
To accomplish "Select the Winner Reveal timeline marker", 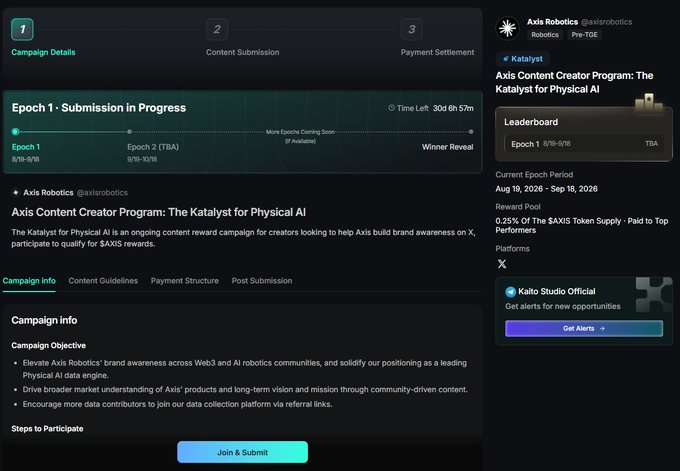I will point(471,131).
